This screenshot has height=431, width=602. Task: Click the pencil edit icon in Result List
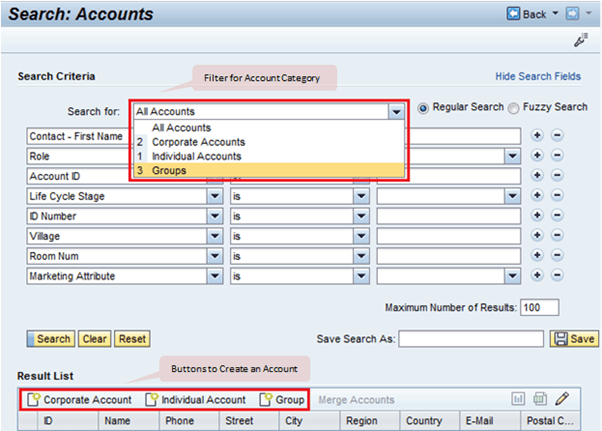click(562, 400)
